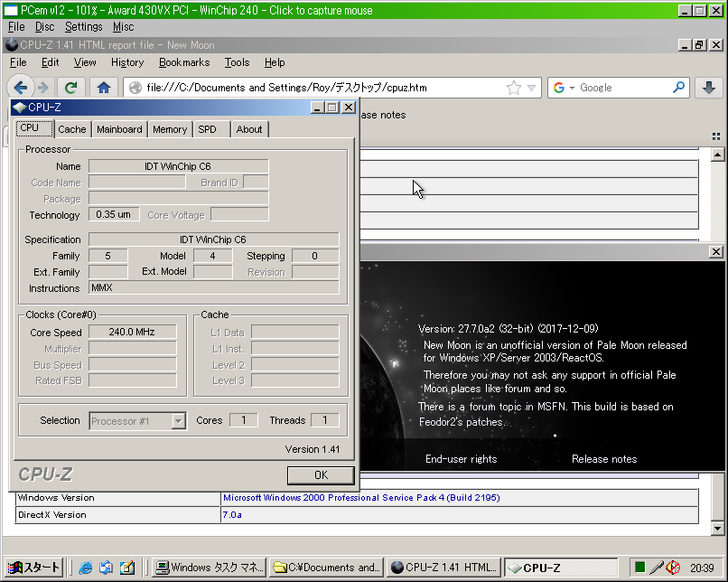Switch to the Memory tab in CPU-Z

coord(170,129)
